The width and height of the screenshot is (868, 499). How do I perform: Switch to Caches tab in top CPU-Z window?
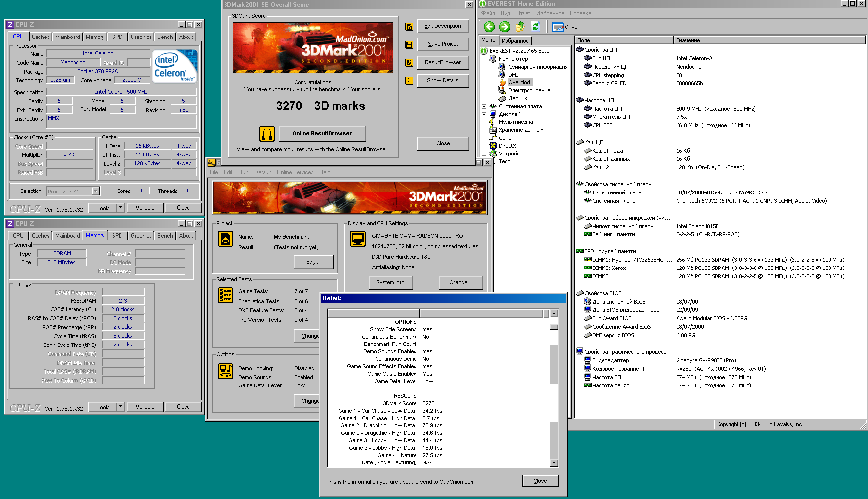(40, 37)
